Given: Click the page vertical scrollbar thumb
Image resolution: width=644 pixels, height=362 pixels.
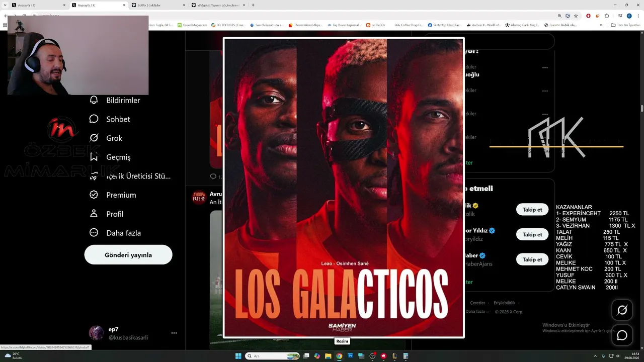Looking at the screenshot, I should click(642, 108).
